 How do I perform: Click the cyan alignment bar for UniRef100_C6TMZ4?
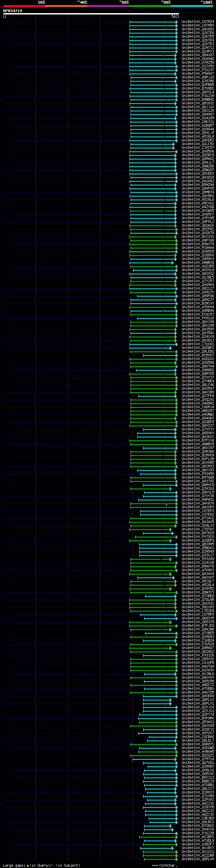coord(154,22)
